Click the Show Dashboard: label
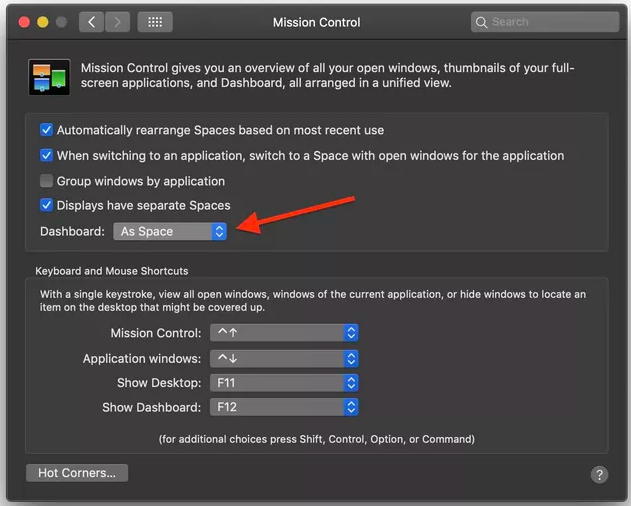Image resolution: width=631 pixels, height=506 pixels. coord(151,407)
